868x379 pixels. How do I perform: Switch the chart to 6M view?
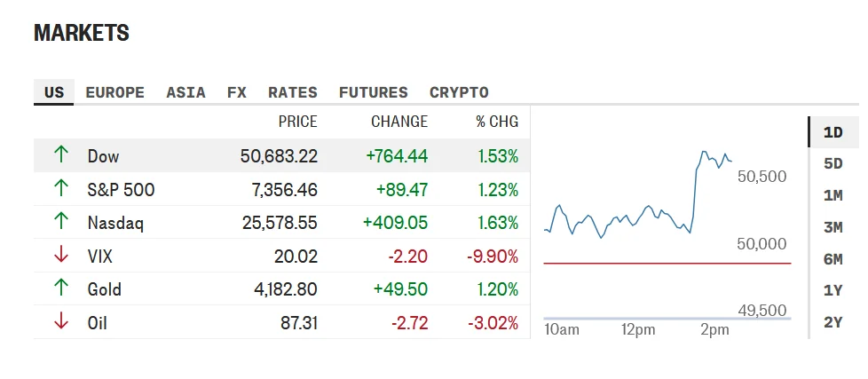pos(832,259)
